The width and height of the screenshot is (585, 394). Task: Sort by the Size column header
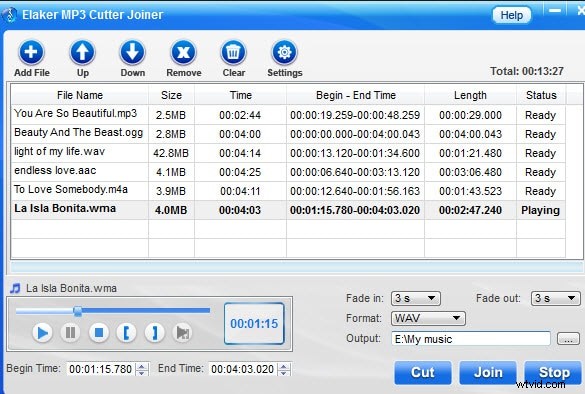tap(171, 95)
